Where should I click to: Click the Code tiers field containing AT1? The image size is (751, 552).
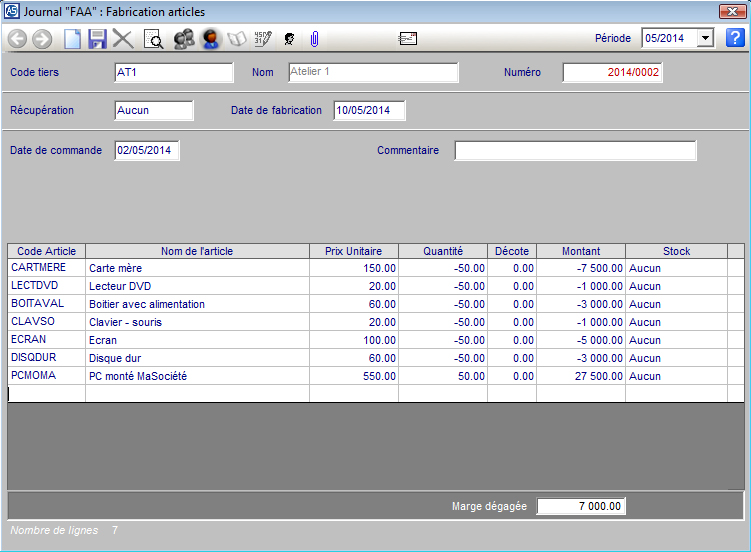pos(173,73)
